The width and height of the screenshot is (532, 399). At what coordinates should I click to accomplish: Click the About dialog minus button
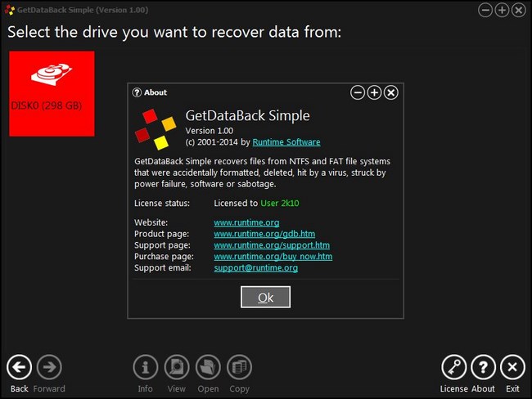click(x=358, y=92)
